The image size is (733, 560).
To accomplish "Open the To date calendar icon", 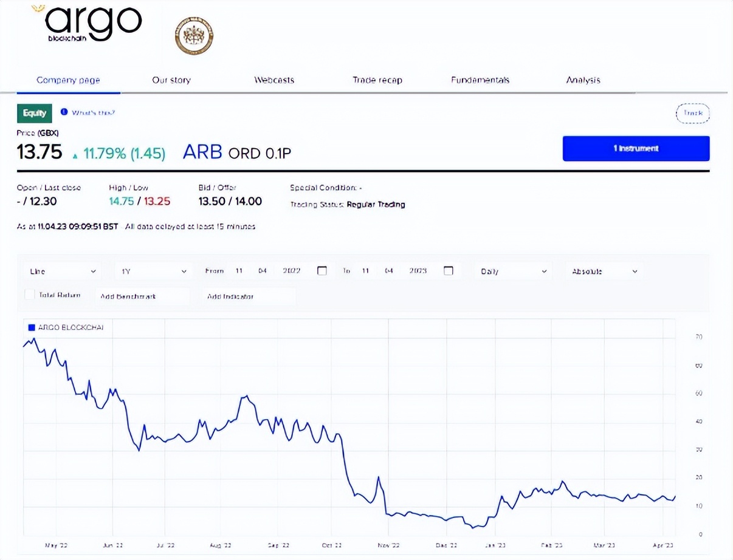I will (x=449, y=271).
